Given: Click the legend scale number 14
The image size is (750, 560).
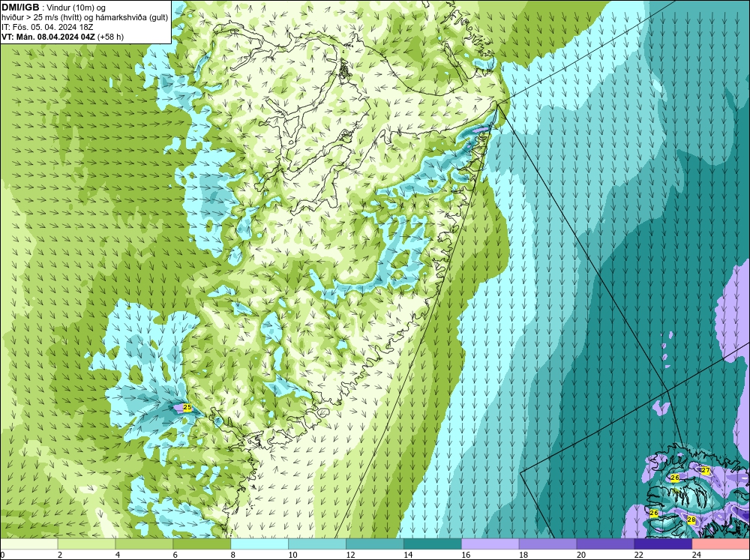Looking at the screenshot, I should (x=408, y=555).
